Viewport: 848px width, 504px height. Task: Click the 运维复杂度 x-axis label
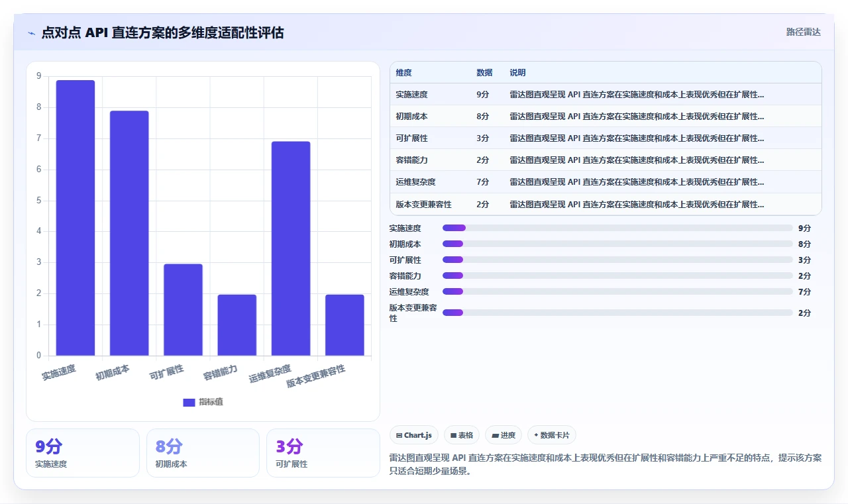click(270, 374)
